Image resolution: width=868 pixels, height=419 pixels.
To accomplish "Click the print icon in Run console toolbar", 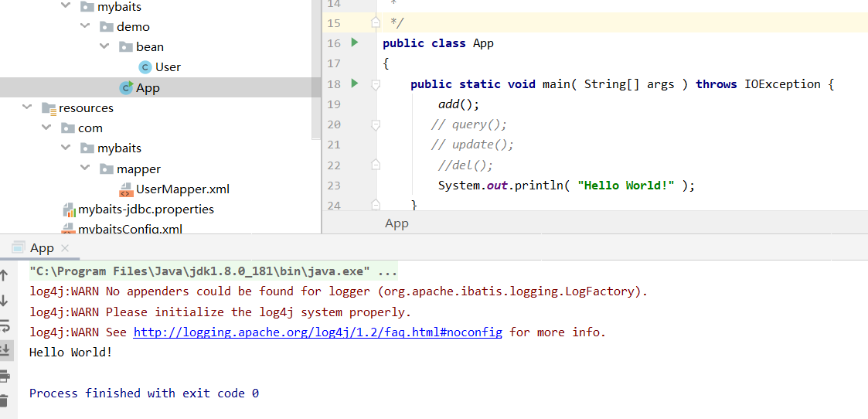I will [x=5, y=376].
